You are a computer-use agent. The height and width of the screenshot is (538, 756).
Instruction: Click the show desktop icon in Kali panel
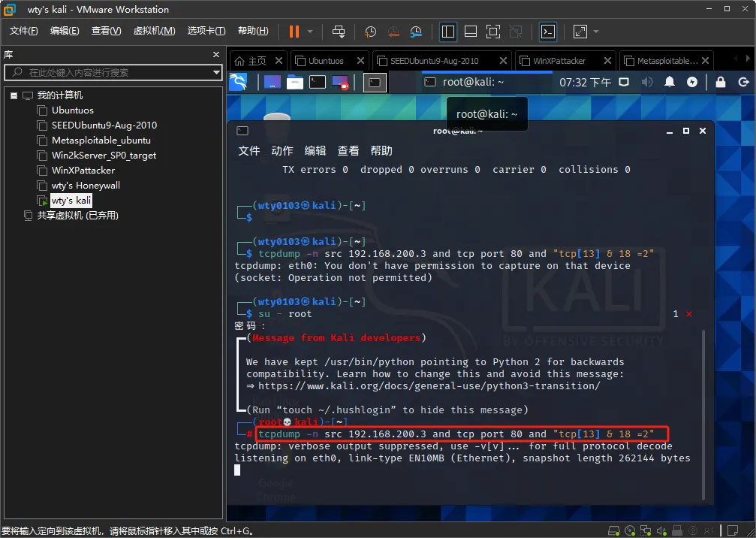tap(272, 83)
